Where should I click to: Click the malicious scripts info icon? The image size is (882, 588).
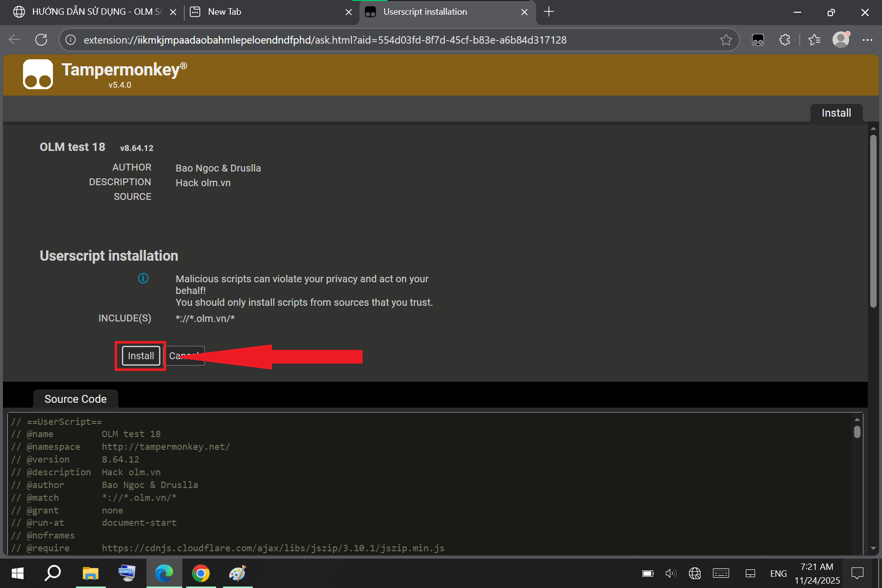pos(143,278)
